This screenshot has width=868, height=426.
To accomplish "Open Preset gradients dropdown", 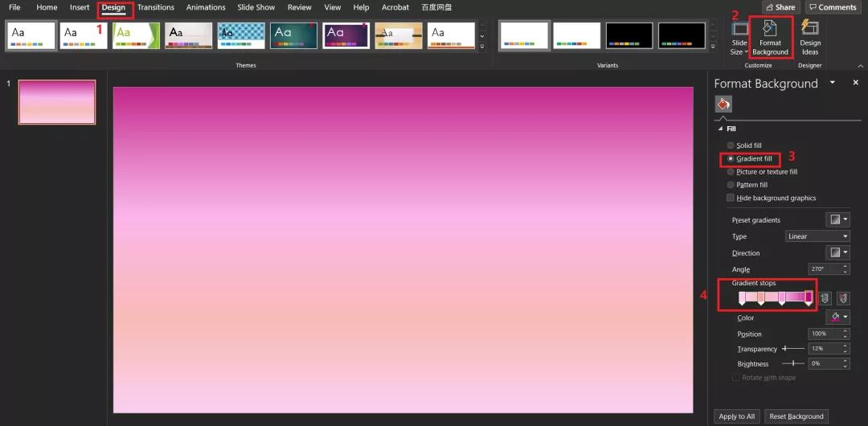I will coord(837,220).
